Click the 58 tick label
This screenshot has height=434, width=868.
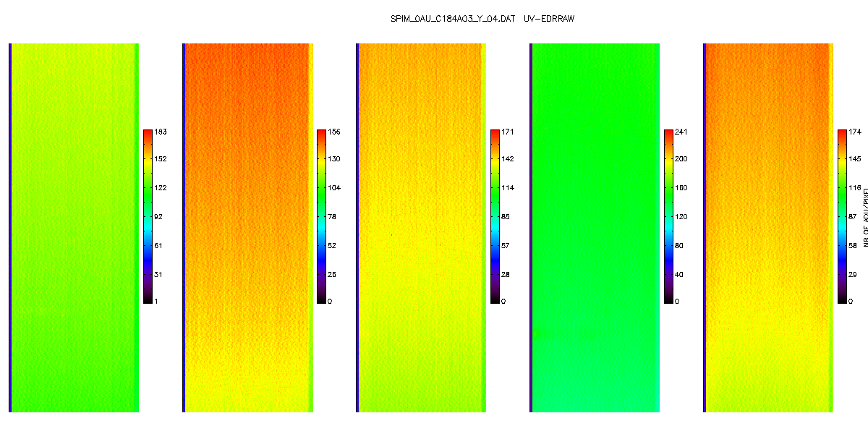[854, 246]
